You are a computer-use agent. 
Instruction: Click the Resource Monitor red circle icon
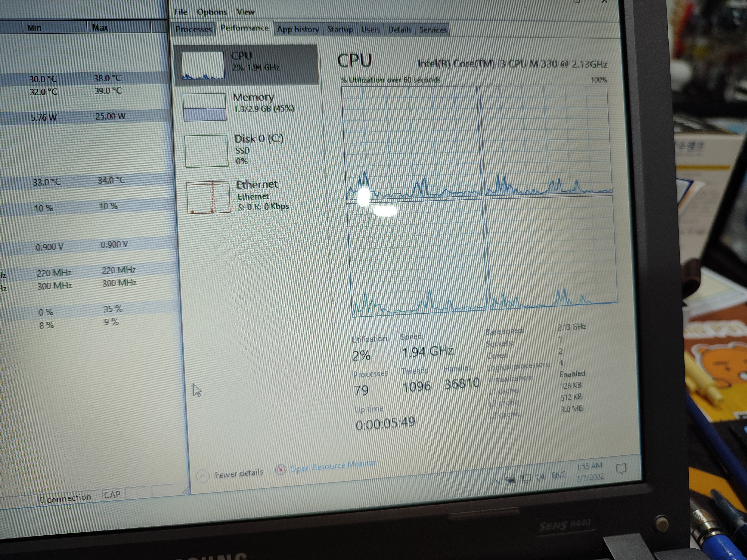tap(281, 469)
